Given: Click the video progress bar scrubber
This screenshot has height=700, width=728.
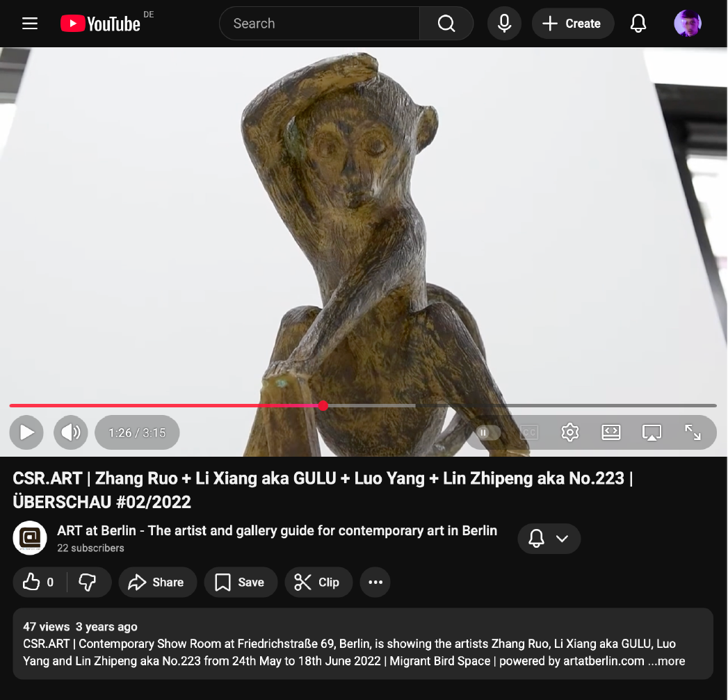Looking at the screenshot, I should [323, 405].
